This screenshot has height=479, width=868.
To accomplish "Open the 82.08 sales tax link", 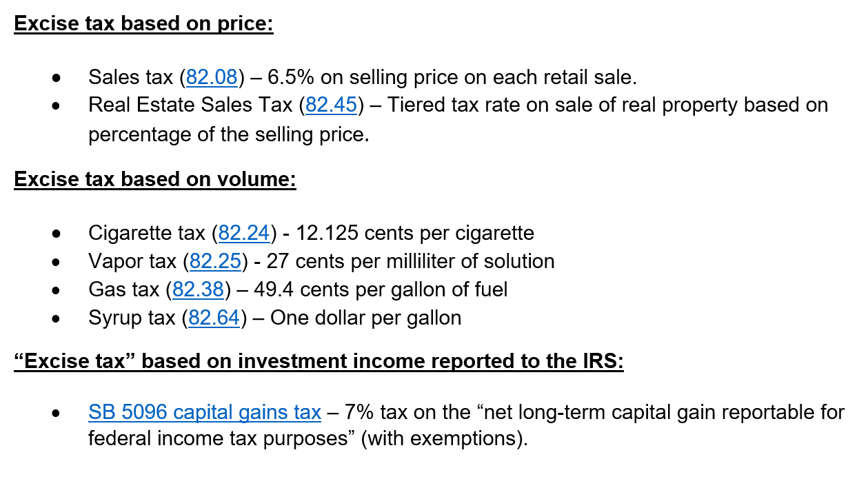I will pyautogui.click(x=212, y=77).
